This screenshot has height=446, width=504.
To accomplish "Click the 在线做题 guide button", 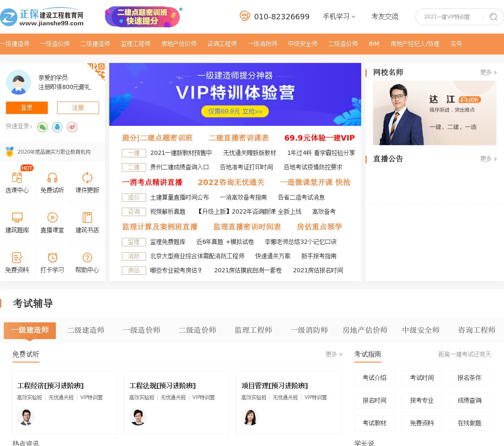I will (470, 423).
